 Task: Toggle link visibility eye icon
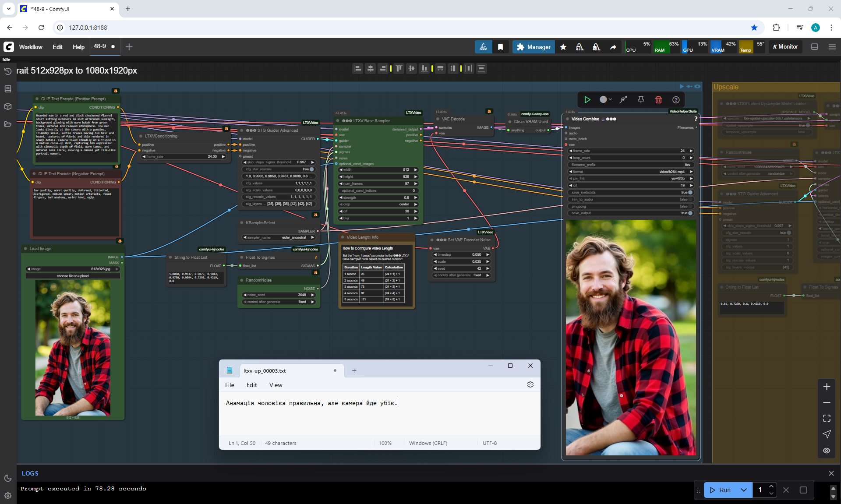click(827, 450)
